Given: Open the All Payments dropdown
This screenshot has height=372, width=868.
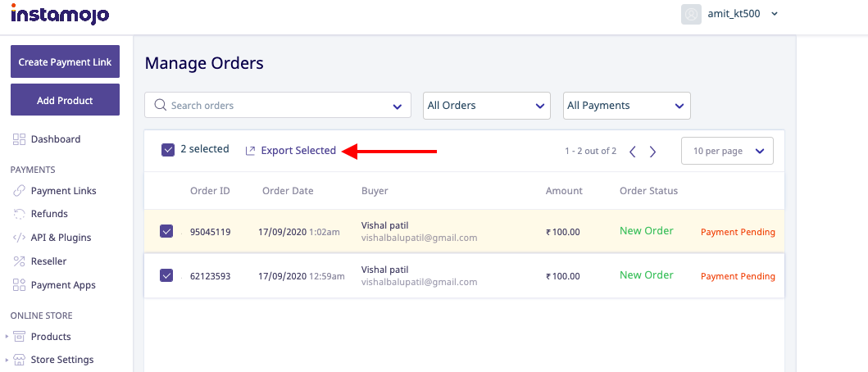Looking at the screenshot, I should [x=627, y=106].
